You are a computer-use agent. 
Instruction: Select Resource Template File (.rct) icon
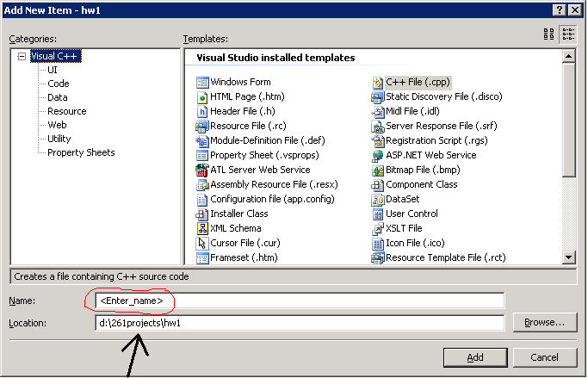[x=378, y=257]
